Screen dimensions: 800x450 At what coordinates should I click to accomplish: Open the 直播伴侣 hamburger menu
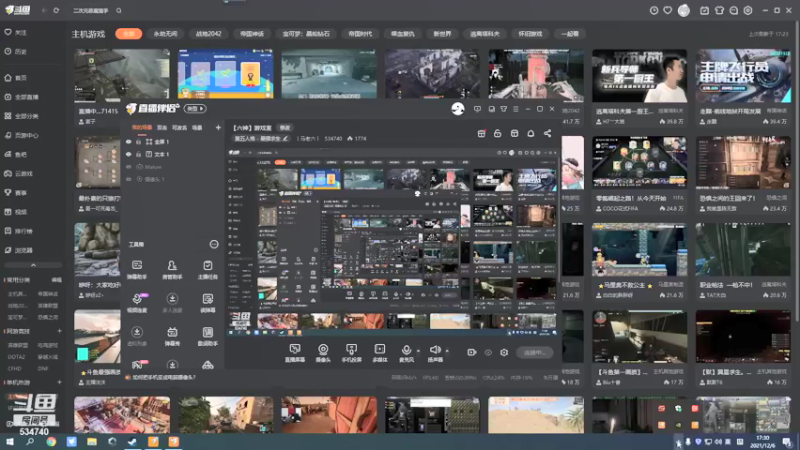click(516, 109)
